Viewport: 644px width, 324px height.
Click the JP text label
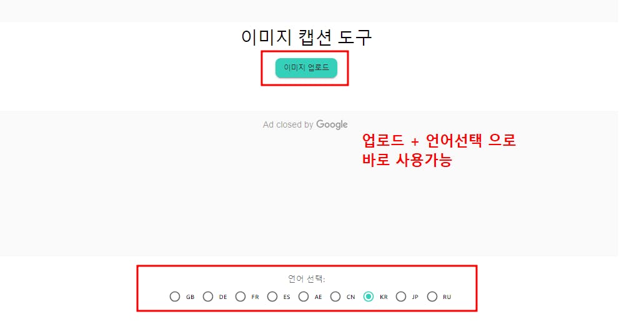coord(415,297)
